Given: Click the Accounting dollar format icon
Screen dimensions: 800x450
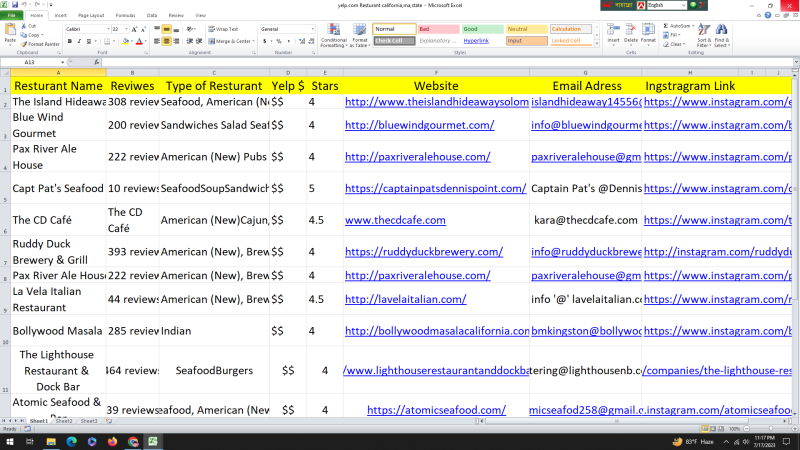Looking at the screenshot, I should 265,41.
